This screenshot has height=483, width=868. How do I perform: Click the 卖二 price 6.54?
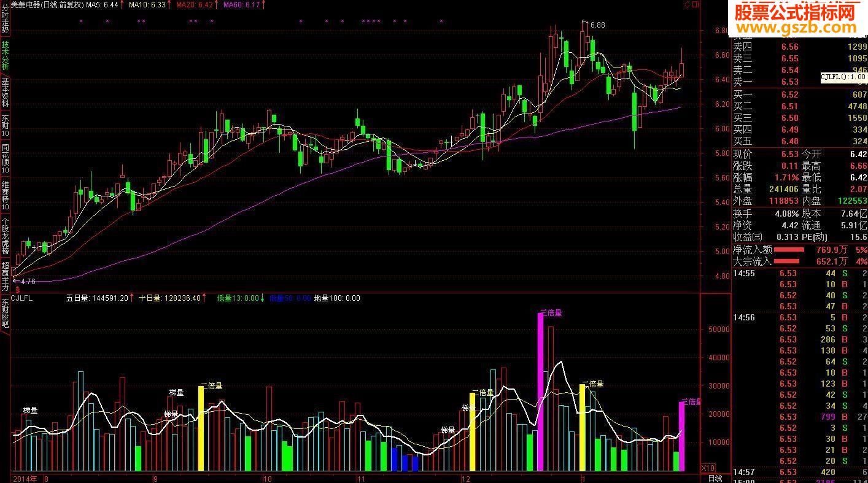789,70
